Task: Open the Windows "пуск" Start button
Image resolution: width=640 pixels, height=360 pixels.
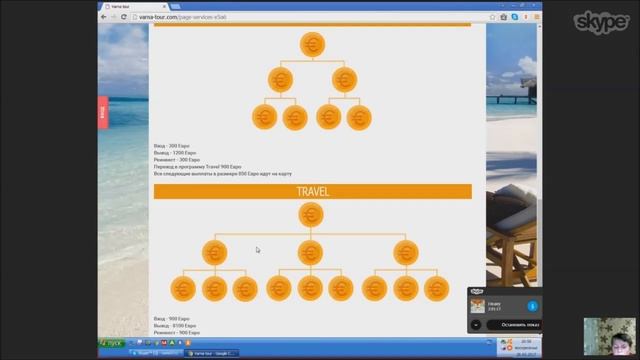Action: point(111,343)
